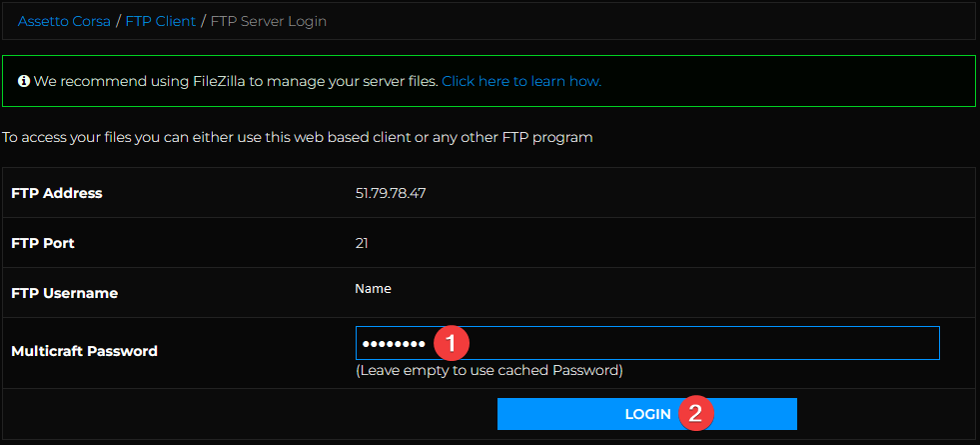The height and width of the screenshot is (445, 980).
Task: Click the masked password dots in the field
Action: click(393, 344)
